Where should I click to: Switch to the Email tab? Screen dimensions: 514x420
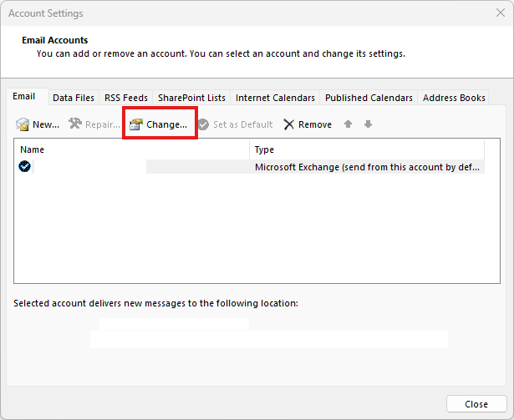tap(24, 97)
